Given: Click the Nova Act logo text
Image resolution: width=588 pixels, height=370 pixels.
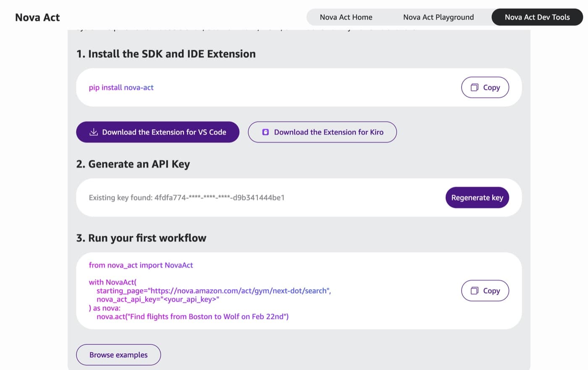Looking at the screenshot, I should [37, 17].
